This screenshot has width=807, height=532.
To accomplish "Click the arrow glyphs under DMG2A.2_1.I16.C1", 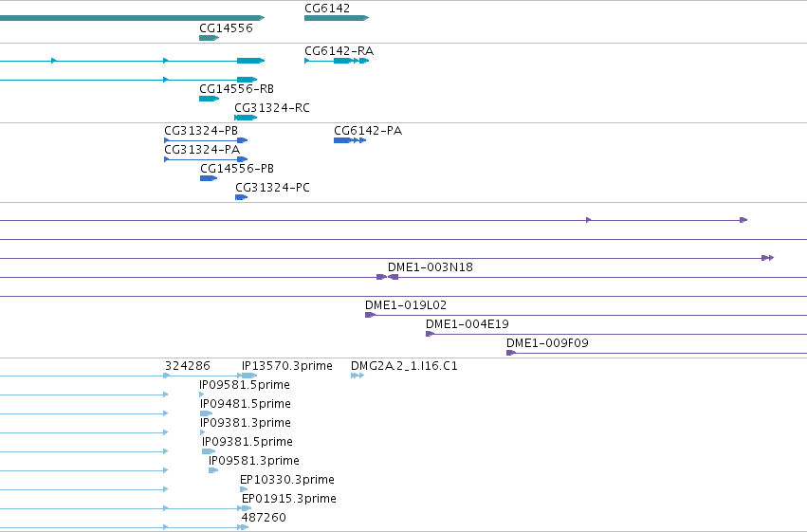I will [358, 376].
